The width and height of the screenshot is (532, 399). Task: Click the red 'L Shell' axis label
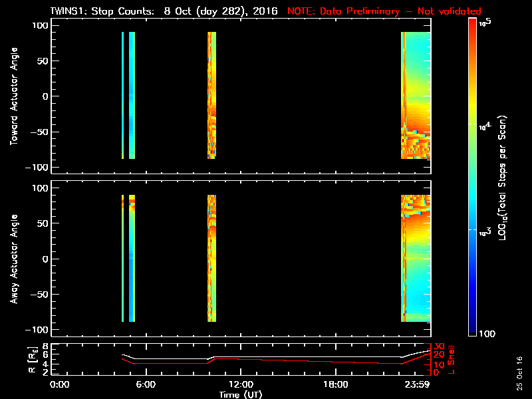[x=451, y=360]
